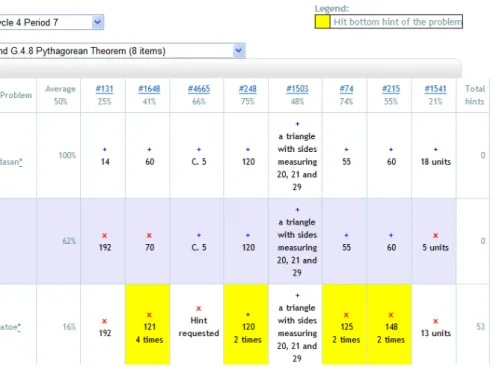493x372 pixels.
Task: Select the '14' answer cell
Action: [x=103, y=156]
